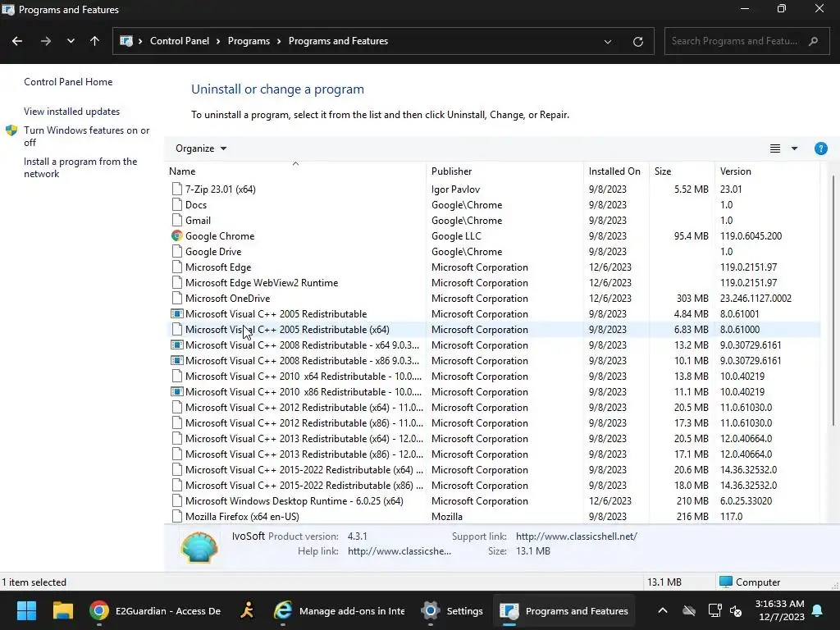Select the Google Drive program entry
The image size is (840, 630).
coord(493,251)
